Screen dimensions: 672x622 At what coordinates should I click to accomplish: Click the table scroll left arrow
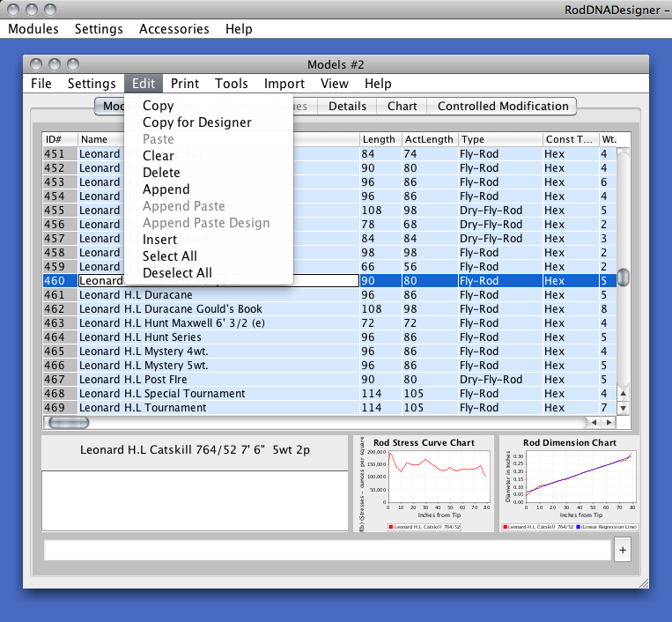point(594,422)
